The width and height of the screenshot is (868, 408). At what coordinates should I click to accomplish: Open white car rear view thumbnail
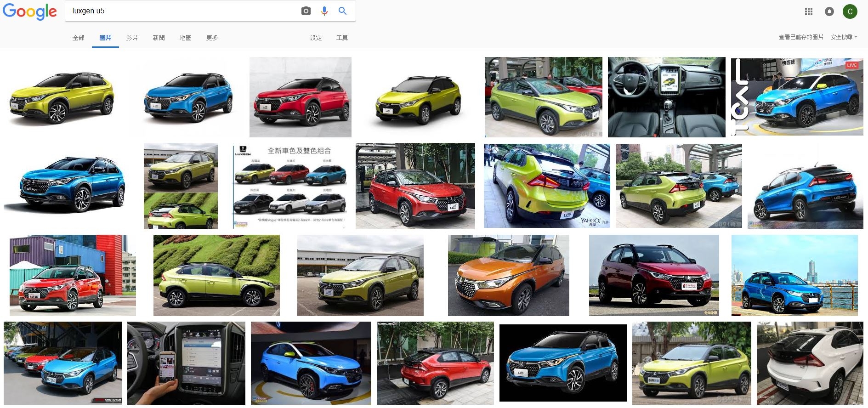coord(810,363)
